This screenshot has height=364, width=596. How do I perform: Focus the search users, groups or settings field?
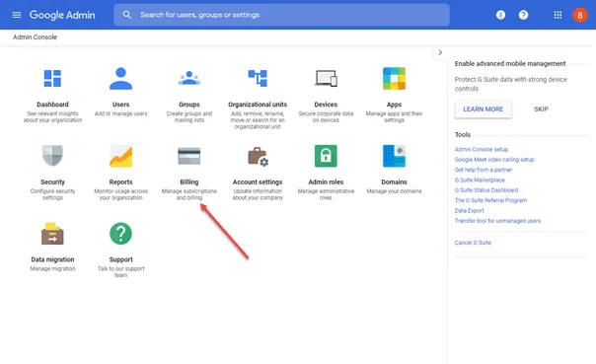click(x=281, y=15)
